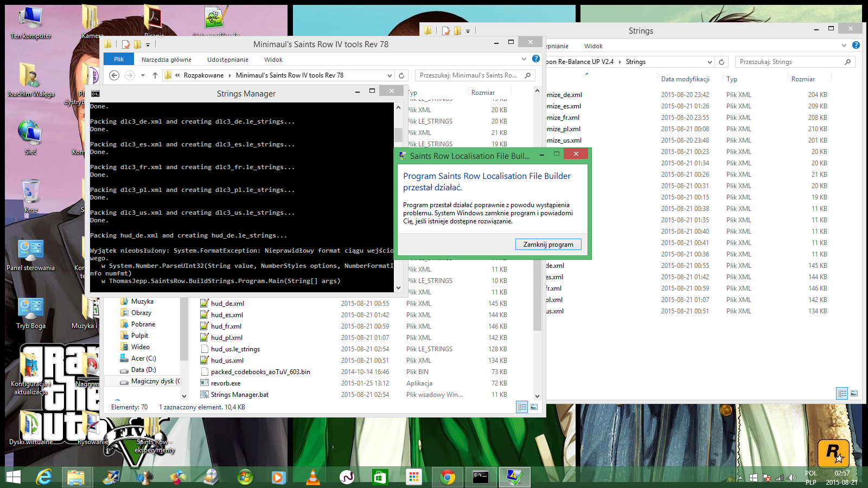The image size is (868, 488).
Task: Click the help icon in Minimaul's tools window
Action: click(536, 59)
